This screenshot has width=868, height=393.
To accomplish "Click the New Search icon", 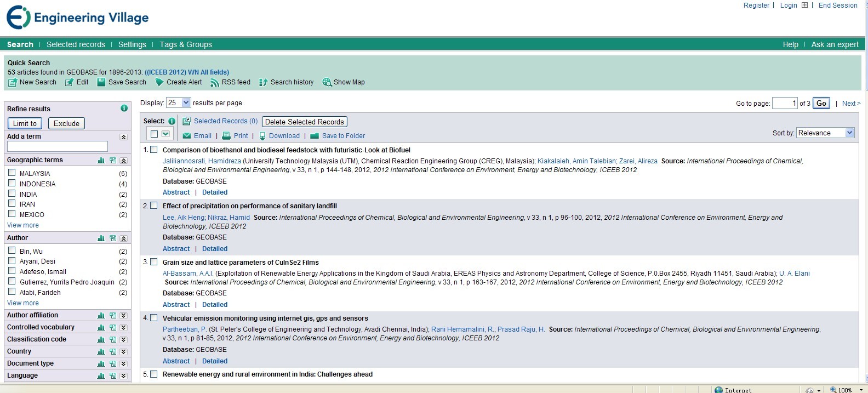I will 13,82.
